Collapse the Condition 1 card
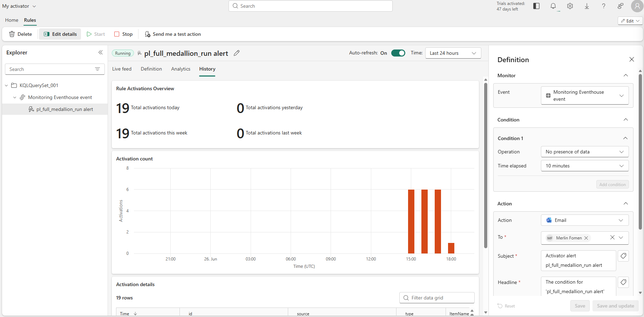The width and height of the screenshot is (644, 317). pyautogui.click(x=625, y=138)
